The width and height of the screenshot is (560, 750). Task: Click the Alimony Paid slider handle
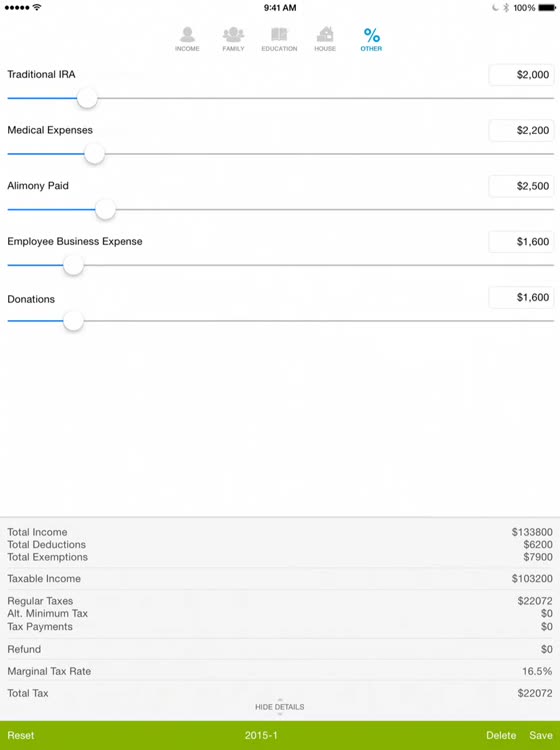point(105,210)
